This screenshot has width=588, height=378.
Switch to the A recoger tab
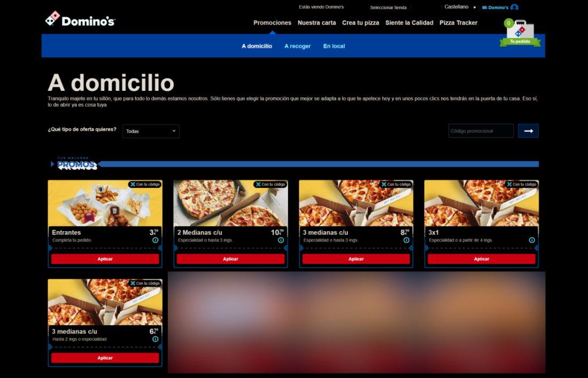[297, 46]
